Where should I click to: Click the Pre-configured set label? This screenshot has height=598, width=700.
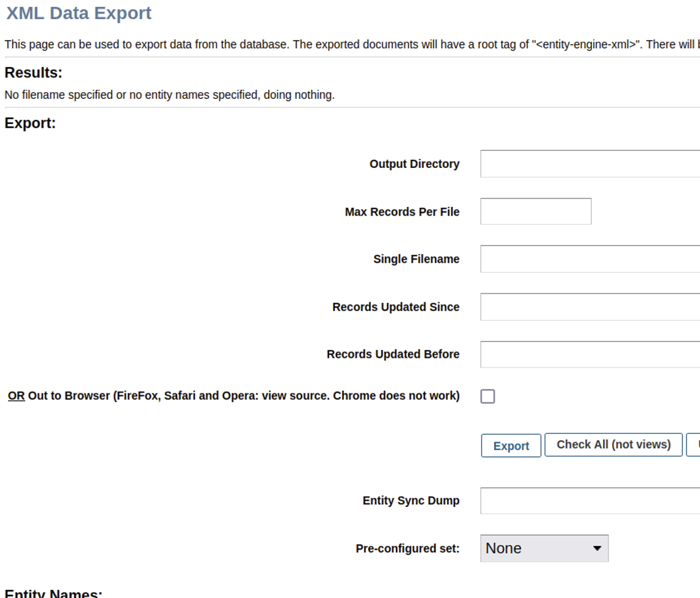pos(407,549)
